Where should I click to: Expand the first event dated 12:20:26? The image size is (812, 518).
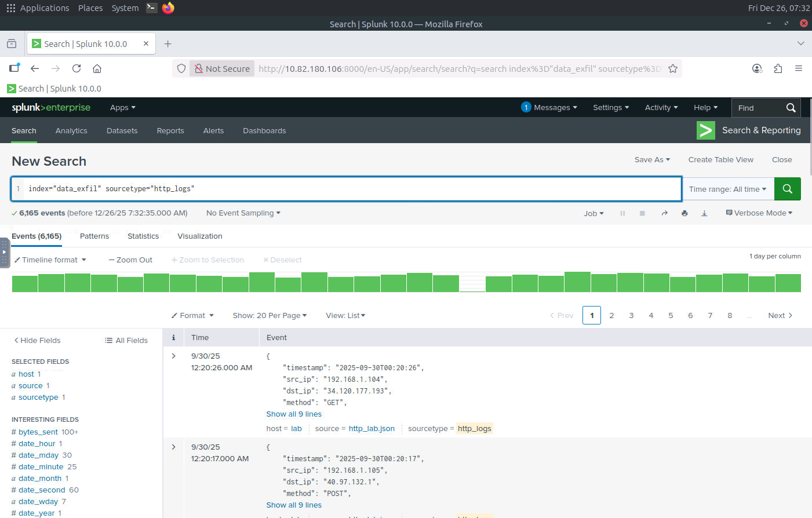(173, 356)
